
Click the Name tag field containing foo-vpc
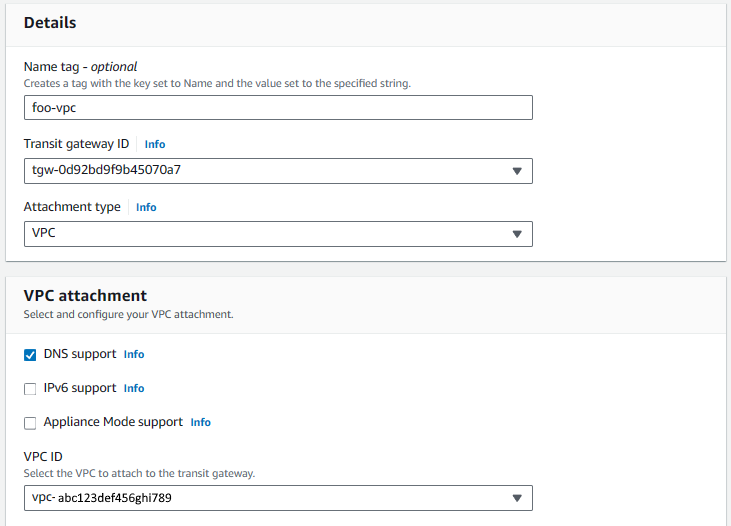coord(278,108)
